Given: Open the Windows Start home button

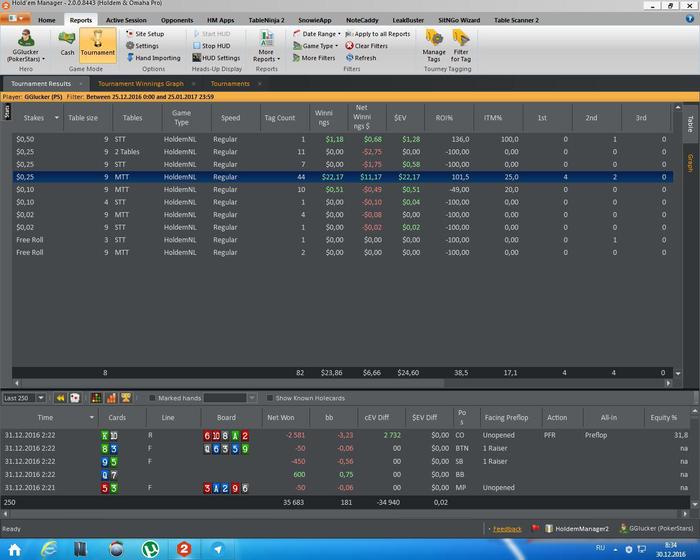Looking at the screenshot, I should pos(15,549).
